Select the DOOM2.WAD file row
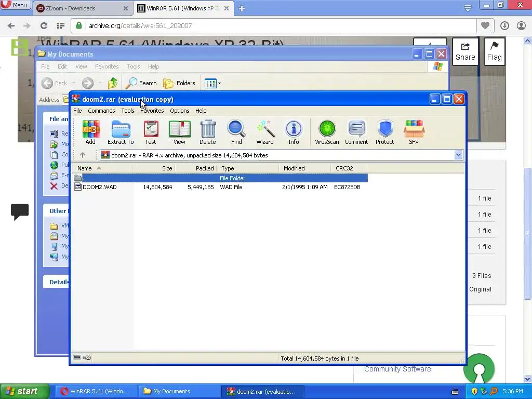This screenshot has width=532, height=399. 220,187
